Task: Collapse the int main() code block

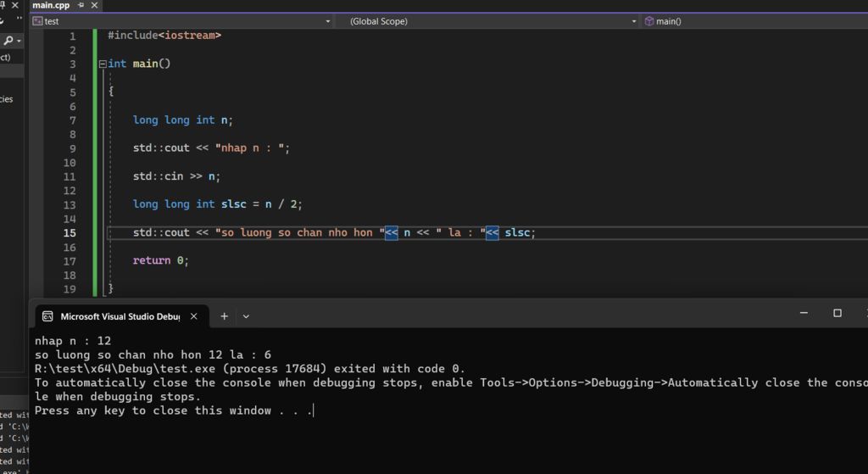Action: (x=103, y=64)
